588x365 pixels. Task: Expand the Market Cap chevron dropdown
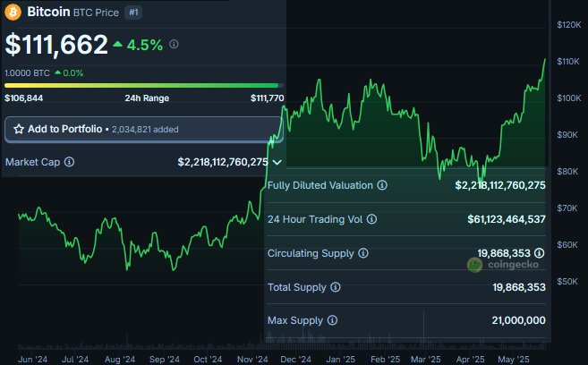(277, 162)
